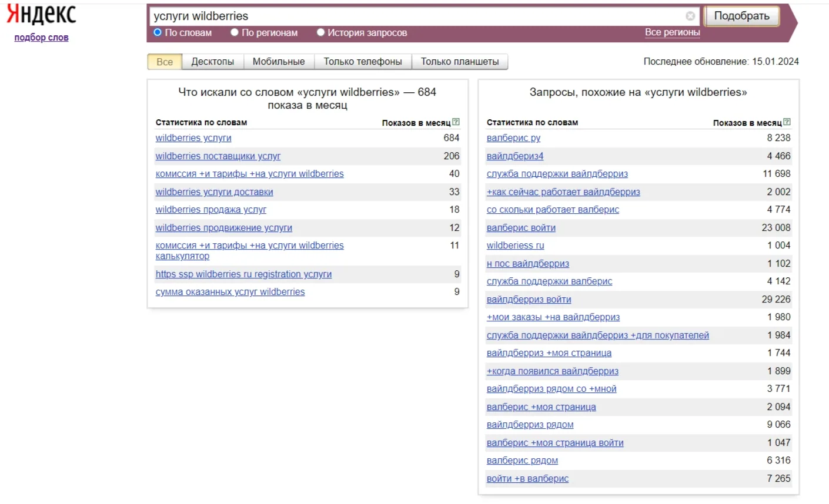Open '+когда появился вайлдберриз' link
Screen dimensions: 829x504
553,371
